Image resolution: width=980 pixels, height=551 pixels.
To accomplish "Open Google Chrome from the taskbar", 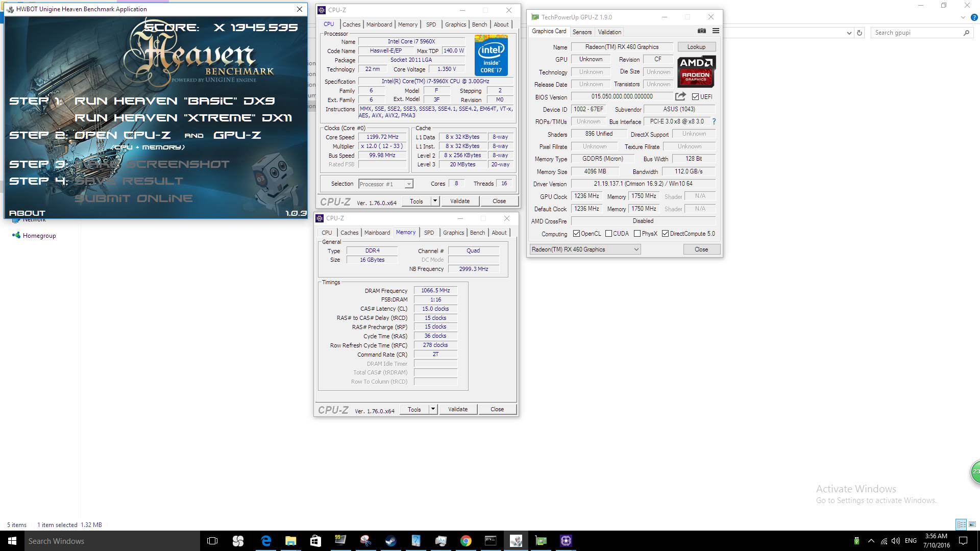I will (465, 541).
